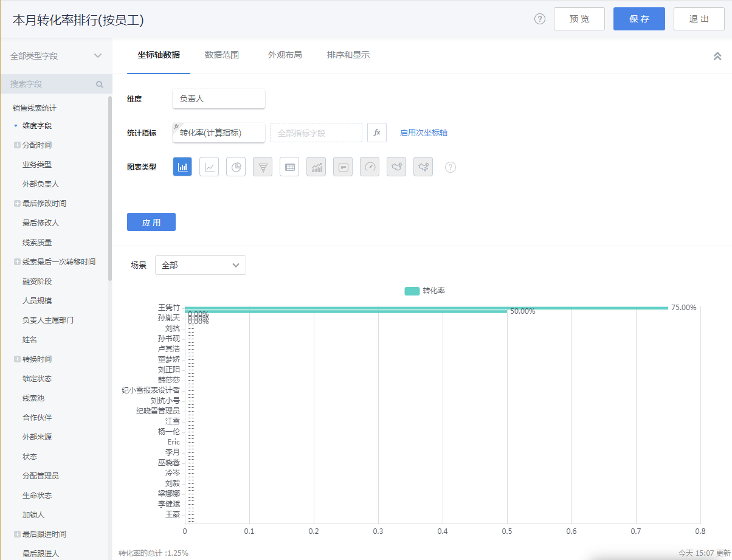The image size is (732, 560).
Task: Select the pie chart type icon
Action: click(236, 167)
